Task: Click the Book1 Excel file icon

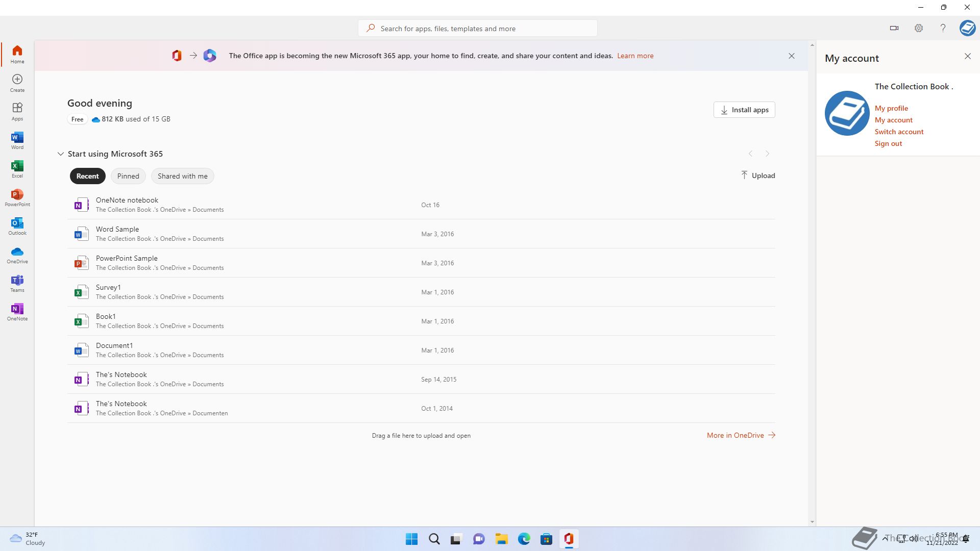Action: (x=81, y=321)
